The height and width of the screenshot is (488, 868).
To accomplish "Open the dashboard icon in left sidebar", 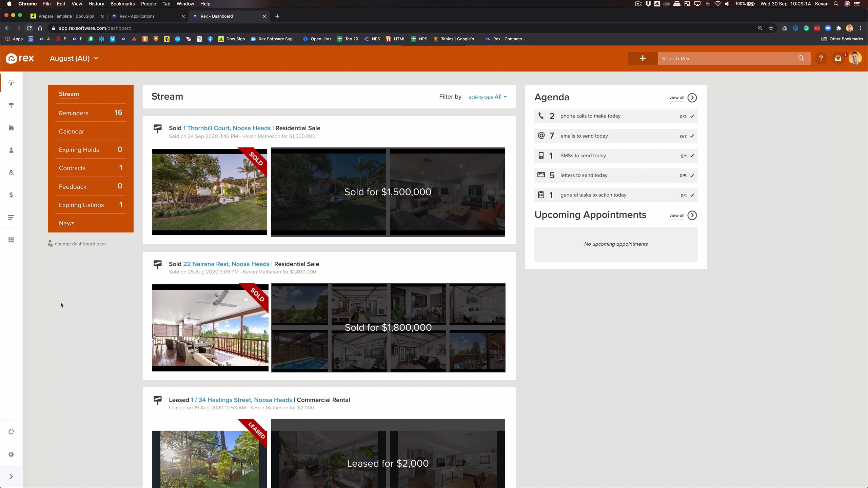I will click(x=11, y=83).
